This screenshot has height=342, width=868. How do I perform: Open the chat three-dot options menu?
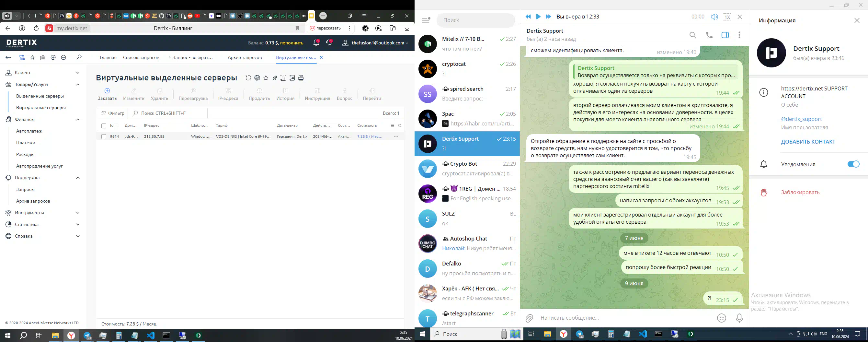[x=739, y=35]
